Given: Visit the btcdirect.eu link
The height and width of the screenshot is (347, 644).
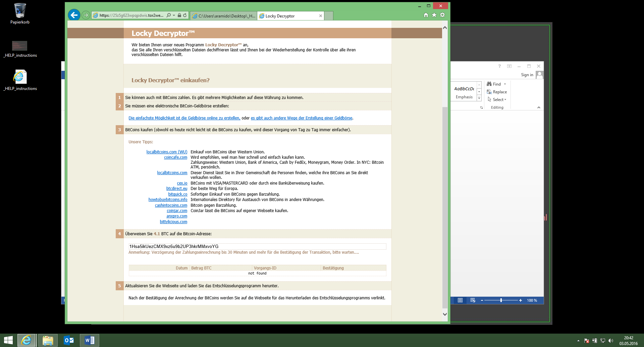Looking at the screenshot, I should point(177,189).
